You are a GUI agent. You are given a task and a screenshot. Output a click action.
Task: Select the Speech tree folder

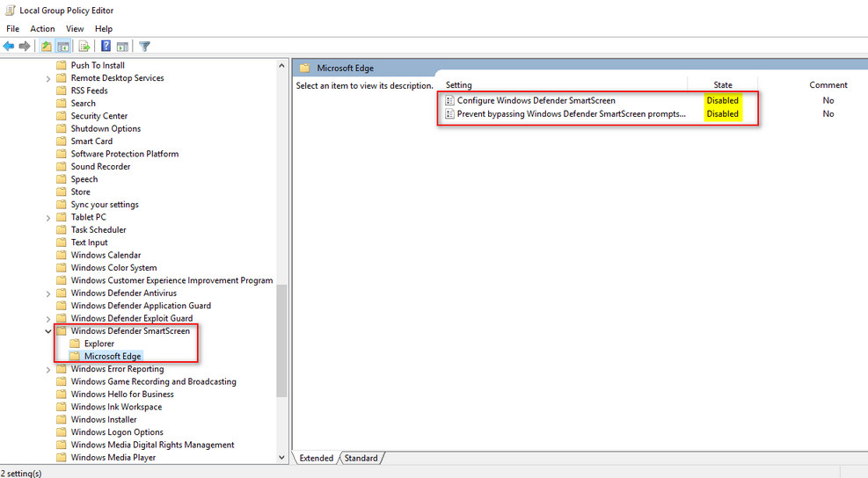tap(84, 179)
